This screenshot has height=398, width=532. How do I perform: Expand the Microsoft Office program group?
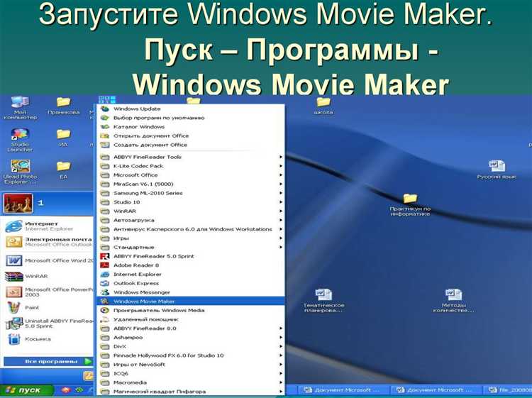tap(191, 175)
